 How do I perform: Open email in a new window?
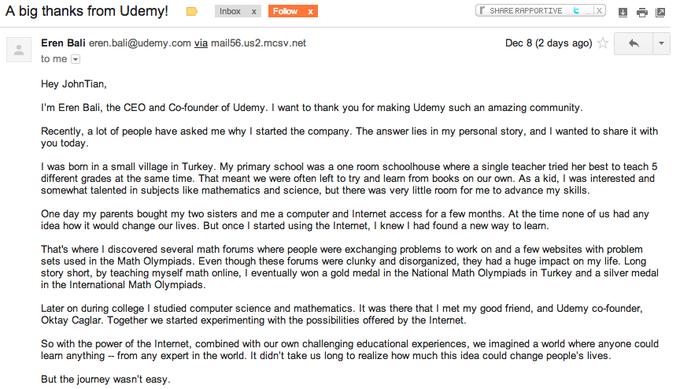point(660,12)
